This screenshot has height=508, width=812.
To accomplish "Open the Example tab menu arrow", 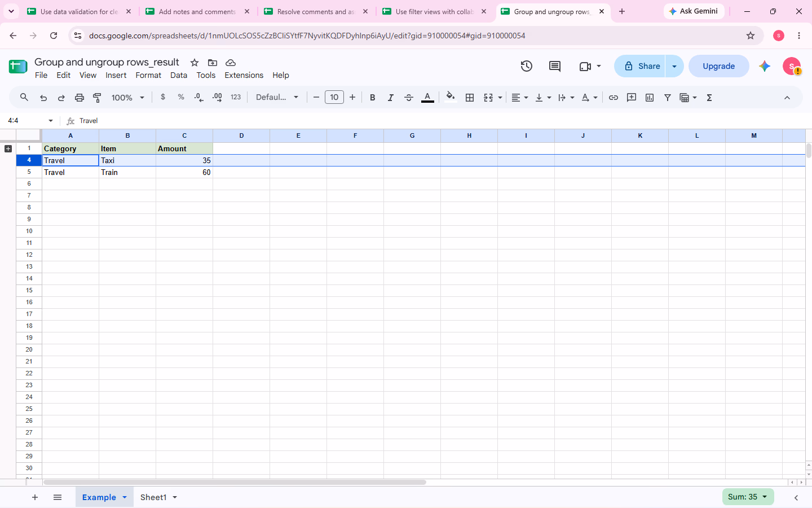I will [x=125, y=497].
